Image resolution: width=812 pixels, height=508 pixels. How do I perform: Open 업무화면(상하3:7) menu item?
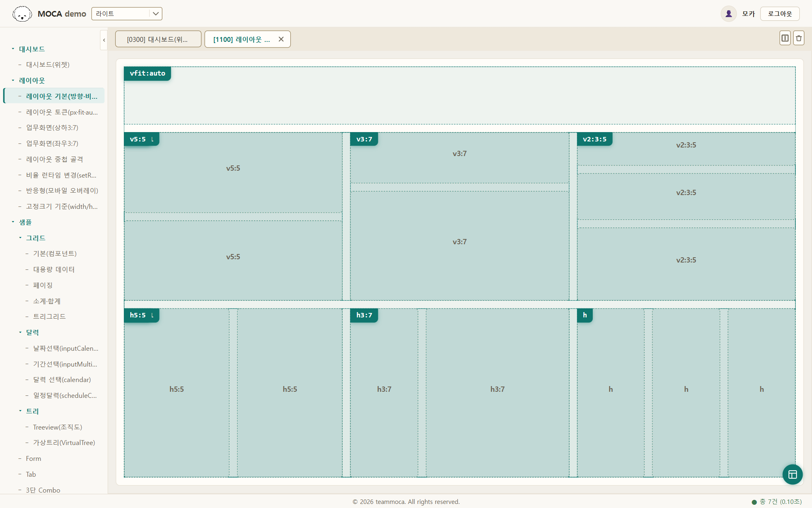pos(52,128)
